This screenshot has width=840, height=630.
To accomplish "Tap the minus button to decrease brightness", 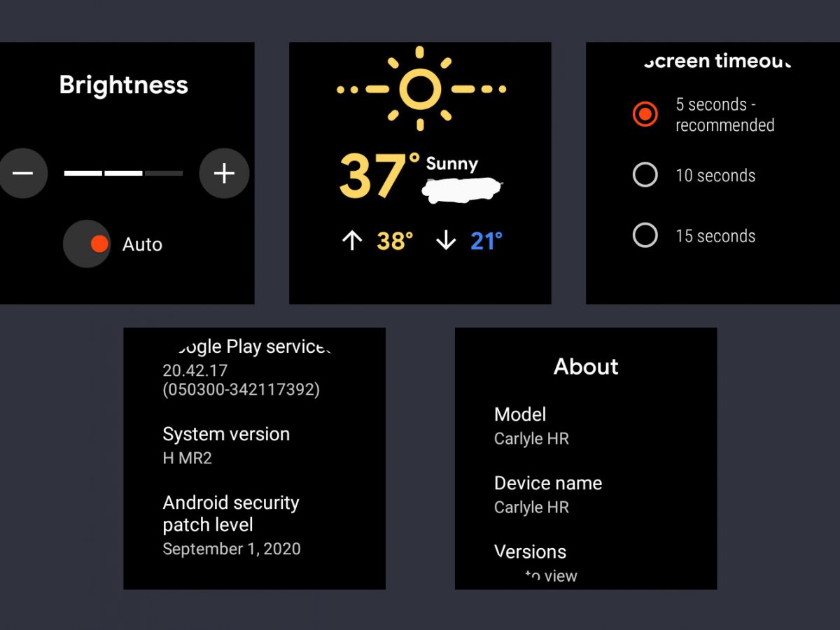I will pyautogui.click(x=22, y=173).
